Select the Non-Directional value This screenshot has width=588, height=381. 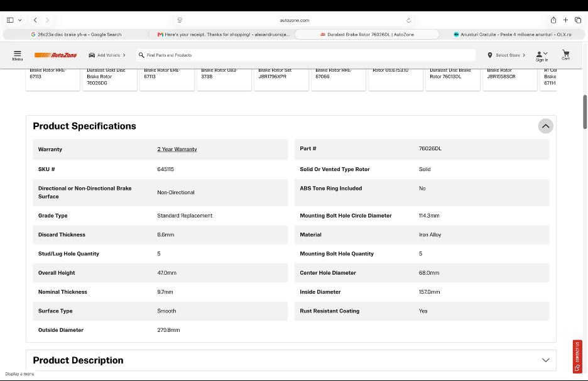tap(176, 192)
